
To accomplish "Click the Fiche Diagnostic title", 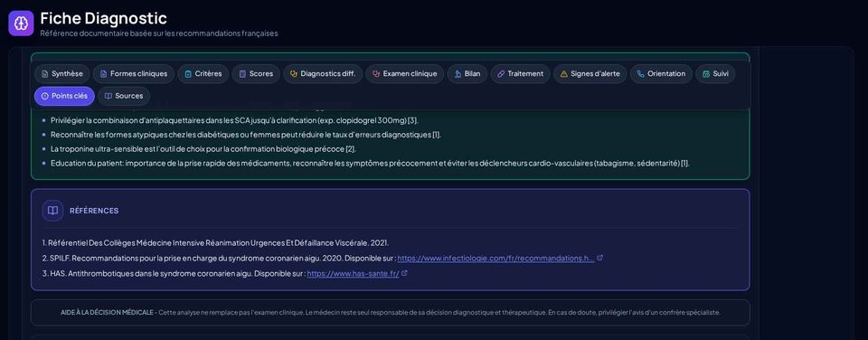I will click(x=103, y=18).
